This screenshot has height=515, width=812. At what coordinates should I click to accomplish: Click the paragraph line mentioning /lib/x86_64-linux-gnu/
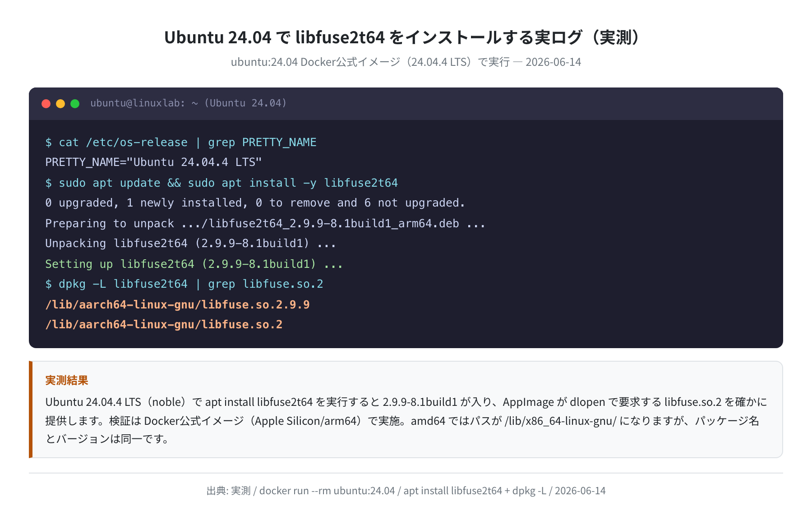(x=402, y=421)
